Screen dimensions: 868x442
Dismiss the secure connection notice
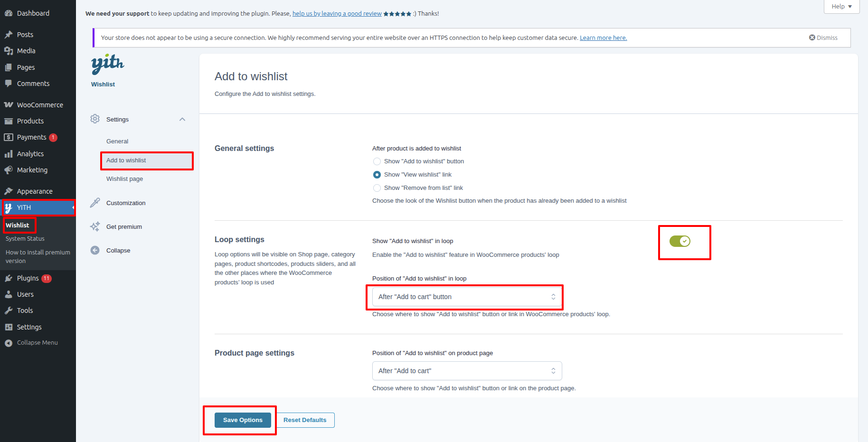pos(823,38)
